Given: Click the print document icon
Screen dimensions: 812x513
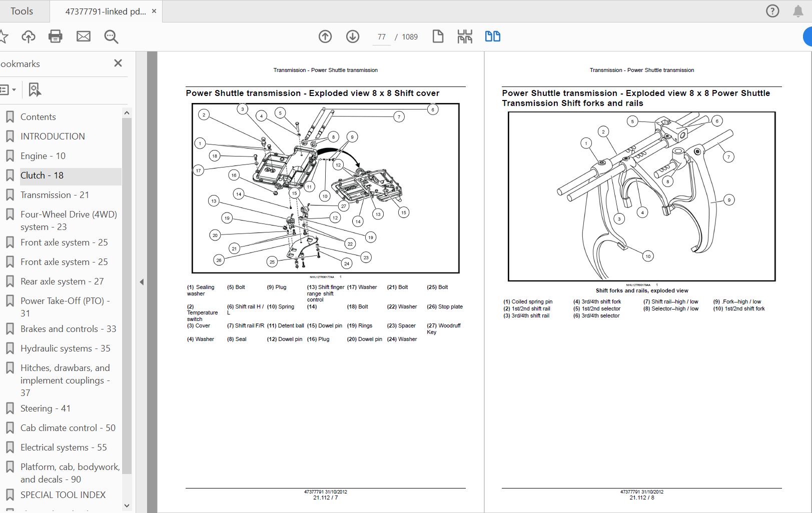Looking at the screenshot, I should coord(56,36).
